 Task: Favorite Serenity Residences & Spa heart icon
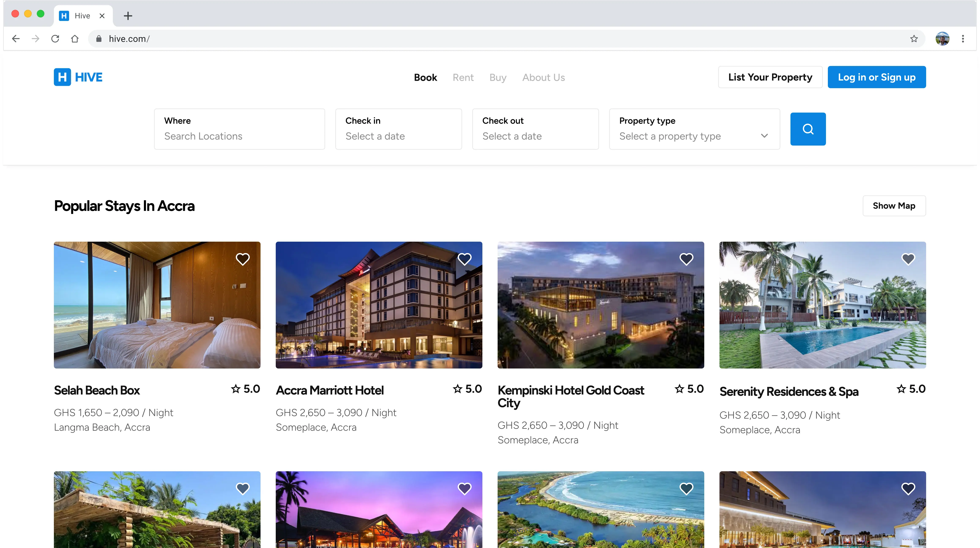point(908,259)
